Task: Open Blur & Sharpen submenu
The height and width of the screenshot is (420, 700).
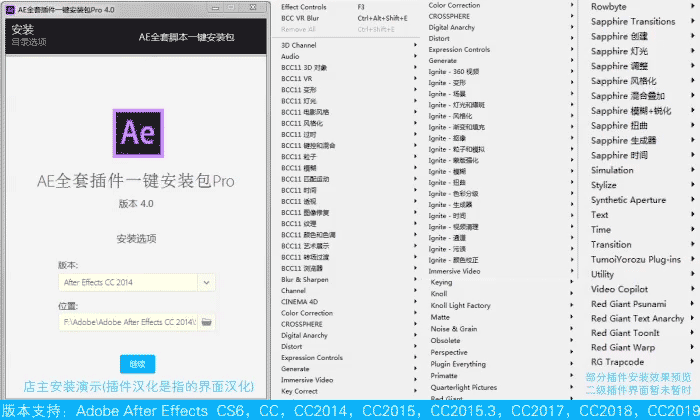Action: (x=304, y=279)
